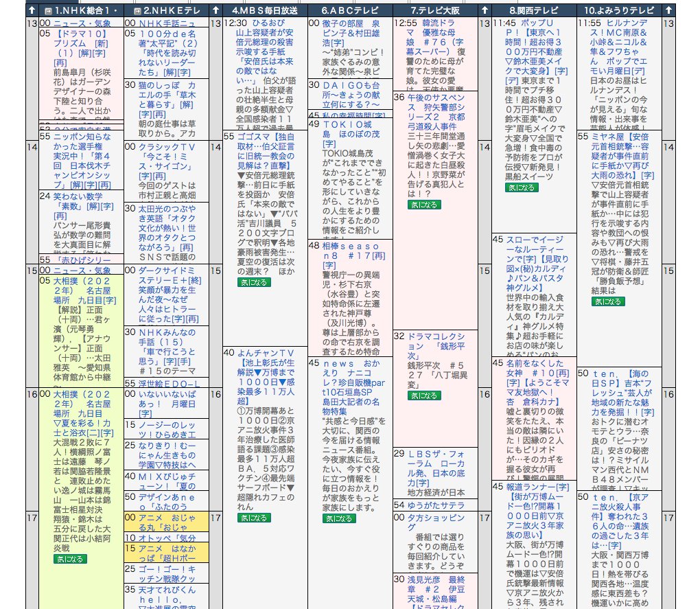Open 笑わない数学「素数」 program link

84,206
